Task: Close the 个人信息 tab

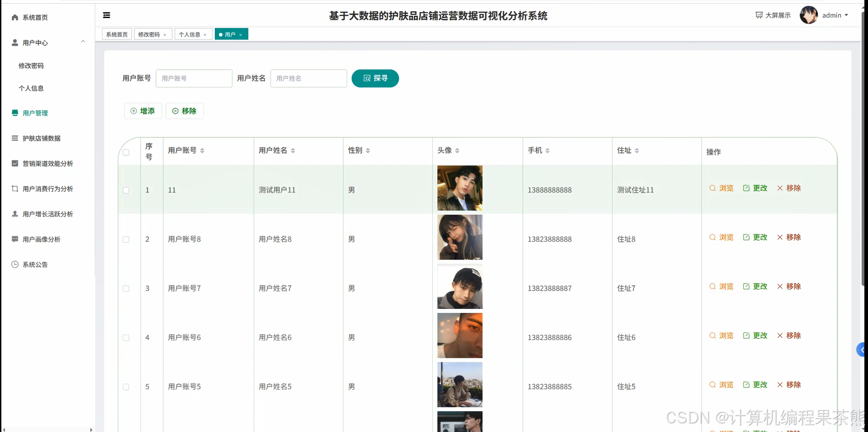Action: pos(205,35)
